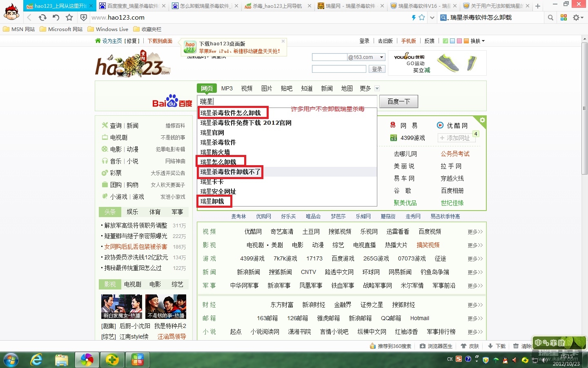Click the lightning speed-mode icon in address bar

[x=414, y=18]
